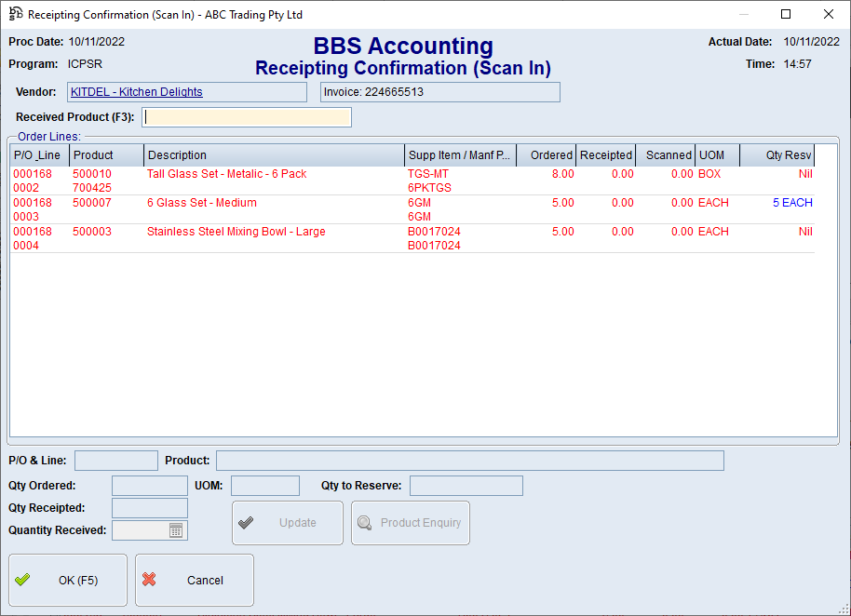Click the 5 EACH reserved quantity cell
Screen dimensions: 851x616
[x=791, y=203]
